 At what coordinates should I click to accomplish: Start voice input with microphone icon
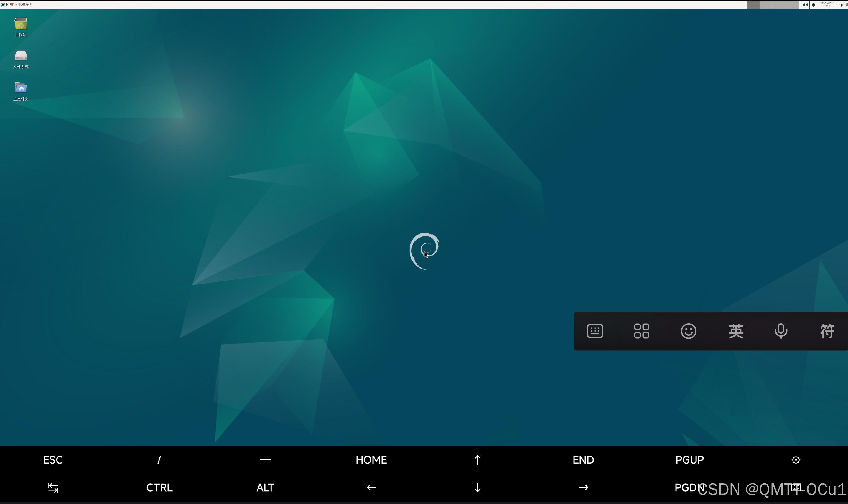[781, 331]
